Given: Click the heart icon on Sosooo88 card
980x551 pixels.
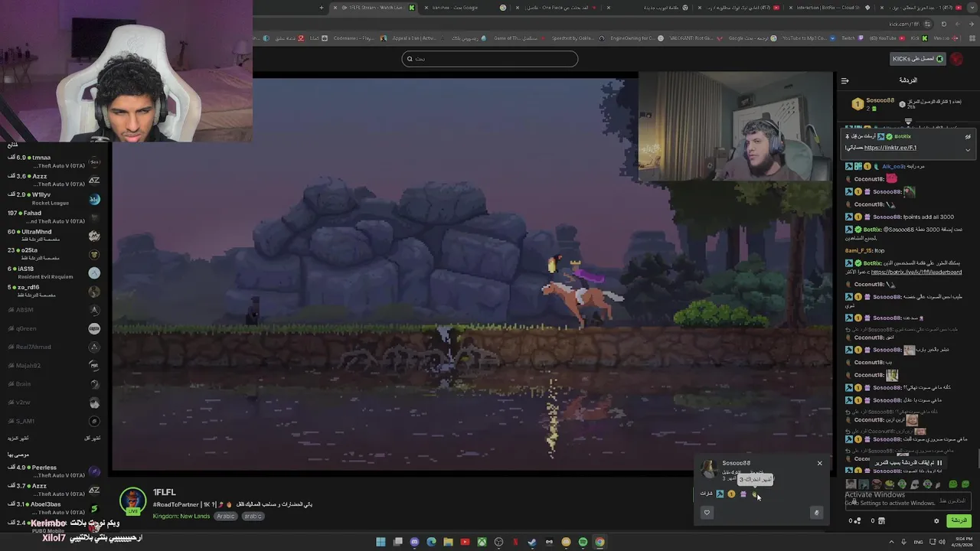Looking at the screenshot, I should pyautogui.click(x=707, y=513).
